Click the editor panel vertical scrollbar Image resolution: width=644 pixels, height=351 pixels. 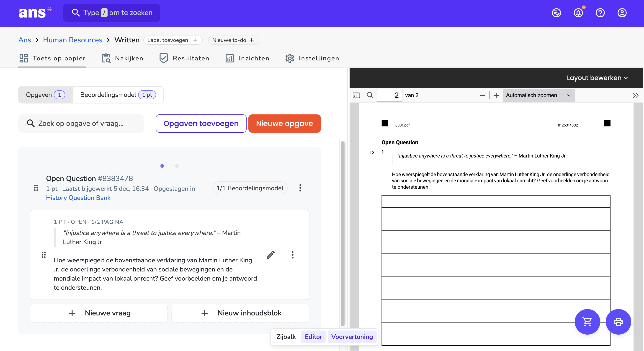click(342, 234)
